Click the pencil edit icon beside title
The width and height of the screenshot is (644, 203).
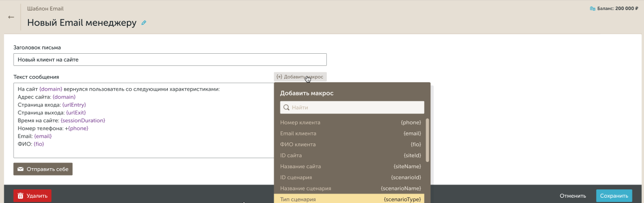[x=144, y=23]
